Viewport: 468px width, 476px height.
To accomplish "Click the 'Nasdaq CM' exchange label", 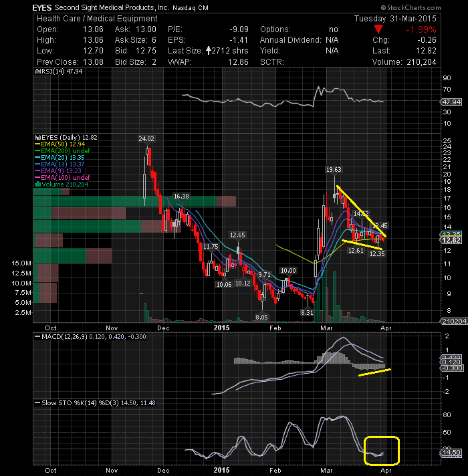I will pyautogui.click(x=191, y=8).
